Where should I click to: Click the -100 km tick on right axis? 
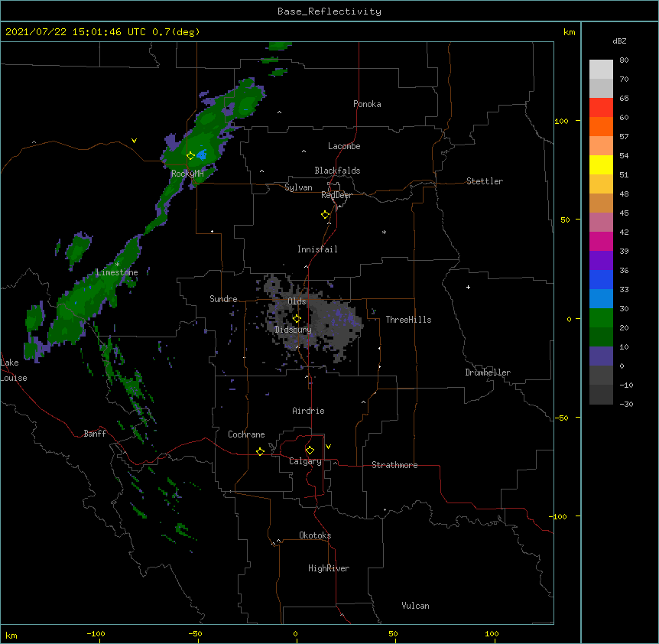(x=560, y=516)
